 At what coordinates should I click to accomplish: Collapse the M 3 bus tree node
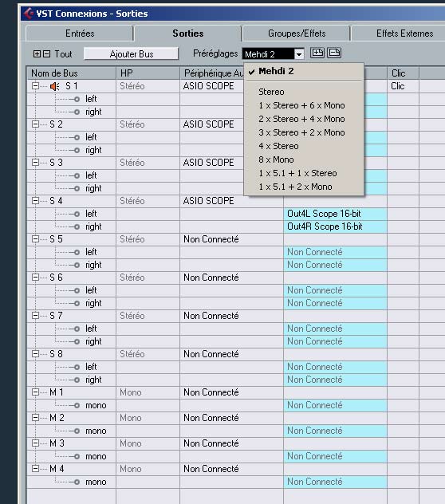(35, 443)
